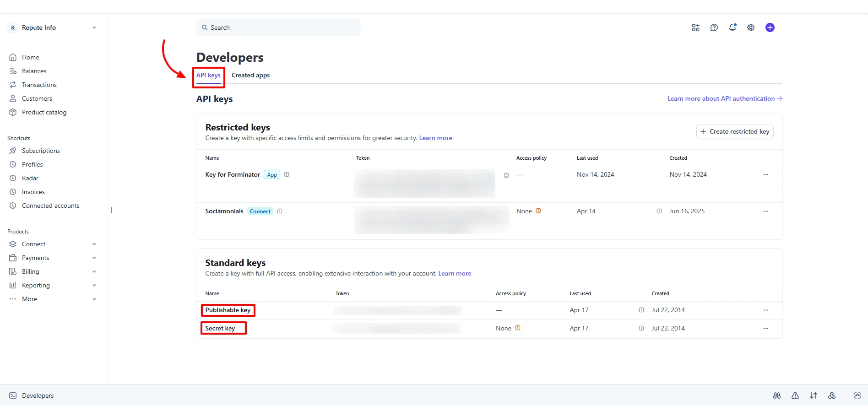Click the info icon next to Key for Forminator
The width and height of the screenshot is (868, 406).
(x=287, y=174)
